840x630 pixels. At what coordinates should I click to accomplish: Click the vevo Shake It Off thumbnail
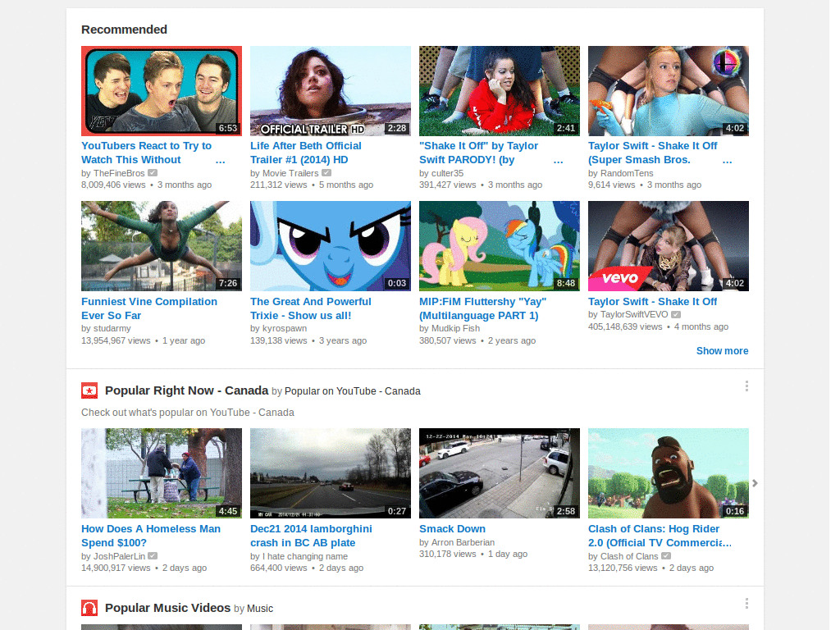668,246
